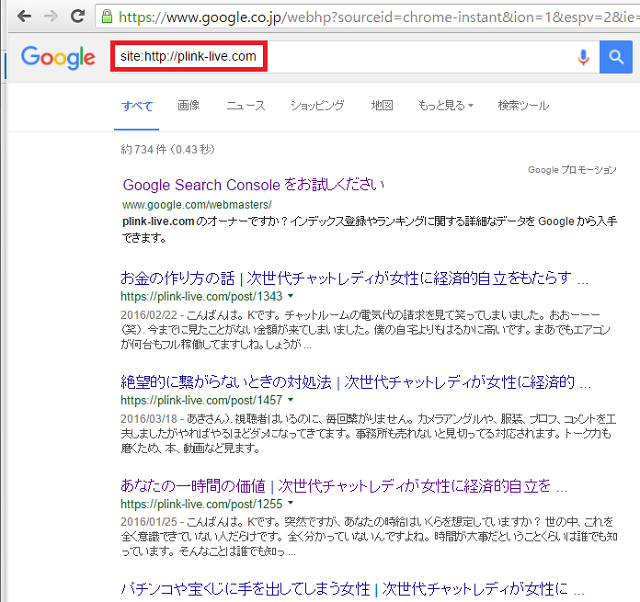The height and width of the screenshot is (602, 640).
Task: Open パチンコや宝くじに手を出してしまう女性 result
Action: 353,589
